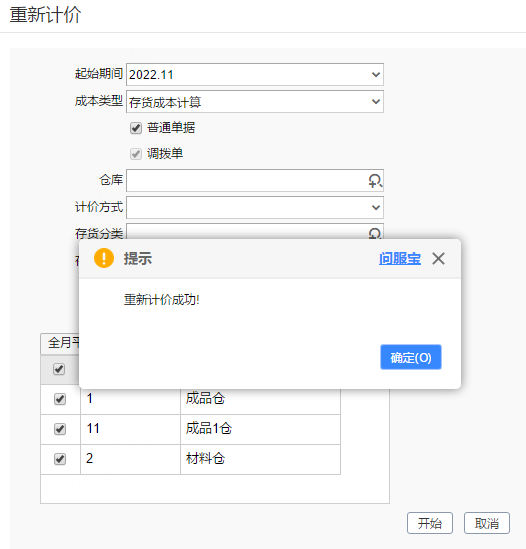Toggle the 普通单据 checkbox
Screen dimensions: 526x549
136,128
